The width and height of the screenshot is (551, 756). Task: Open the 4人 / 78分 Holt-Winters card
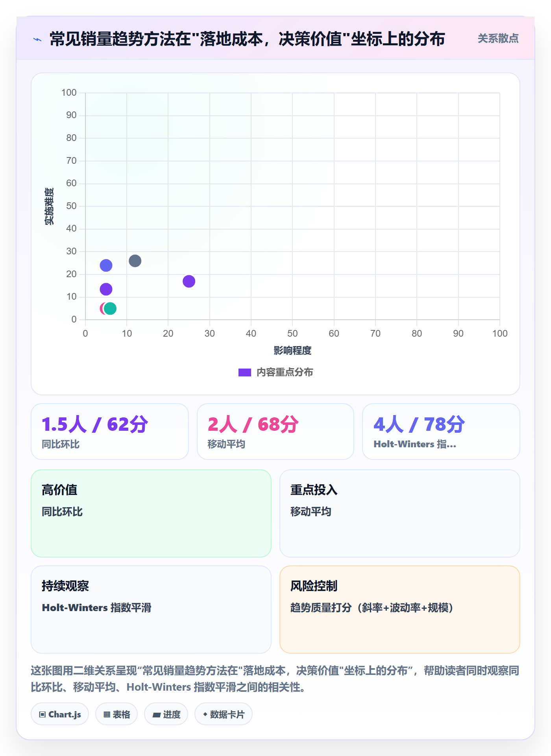(441, 432)
